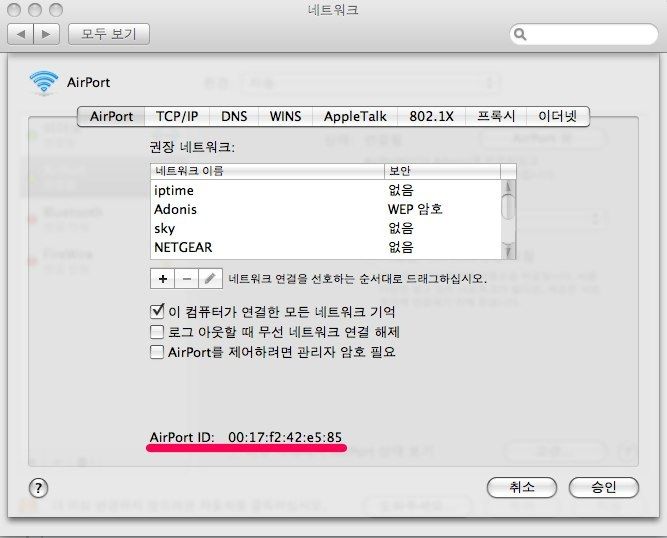This screenshot has width=667, height=538.
Task: Click the WEP 암호 security value
Action: click(x=415, y=209)
